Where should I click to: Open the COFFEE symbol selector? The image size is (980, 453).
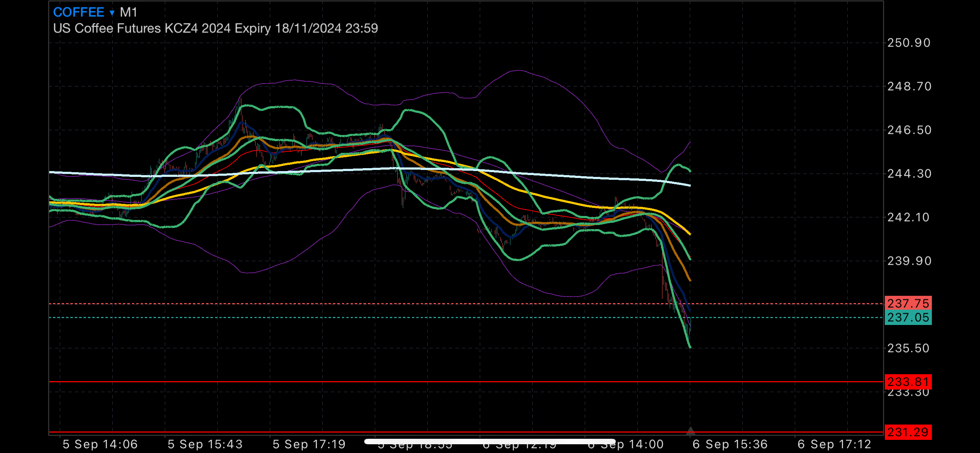[78, 12]
